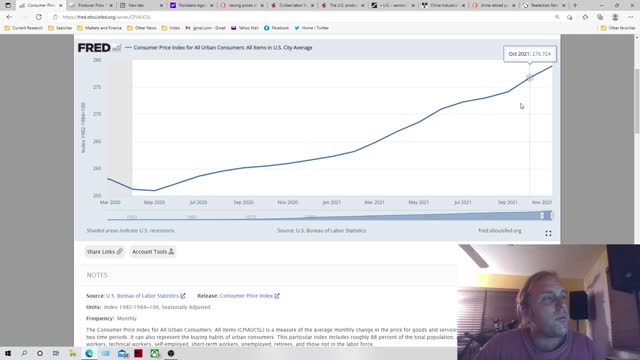Click the NOTES section heading
This screenshot has height=360, width=640.
97,275
